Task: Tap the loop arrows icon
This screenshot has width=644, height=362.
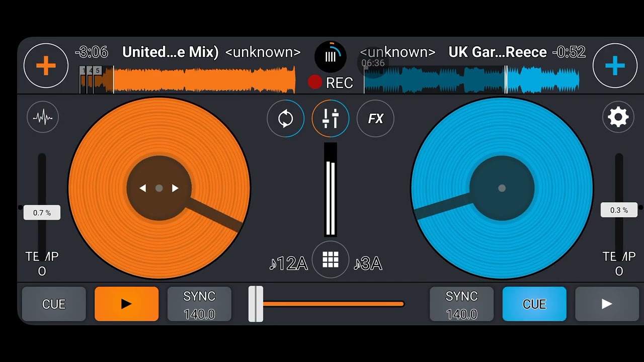Action: (x=286, y=119)
